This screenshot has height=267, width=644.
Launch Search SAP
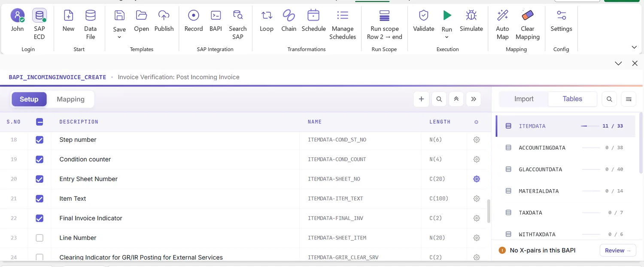238,25
